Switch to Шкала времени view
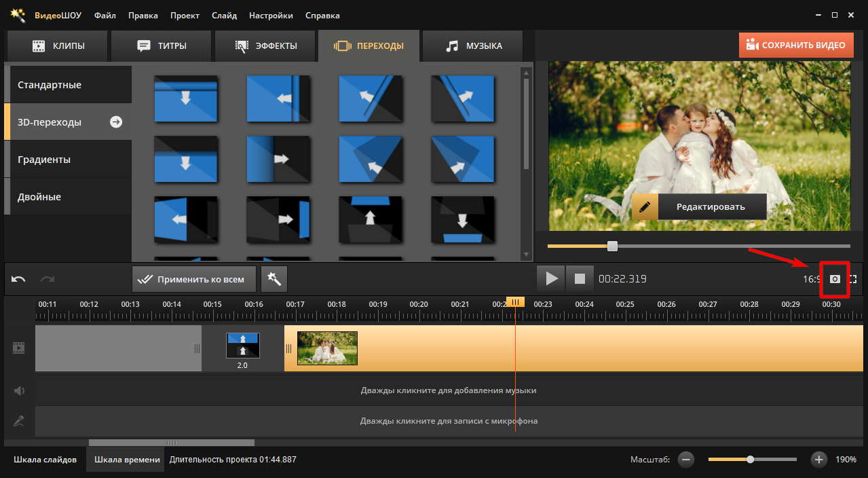 [x=127, y=460]
